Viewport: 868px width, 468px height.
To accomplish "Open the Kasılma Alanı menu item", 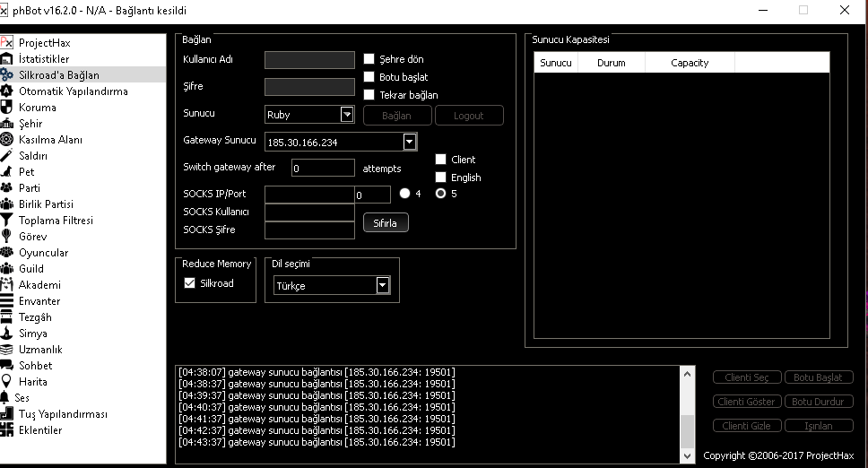I will click(50, 140).
